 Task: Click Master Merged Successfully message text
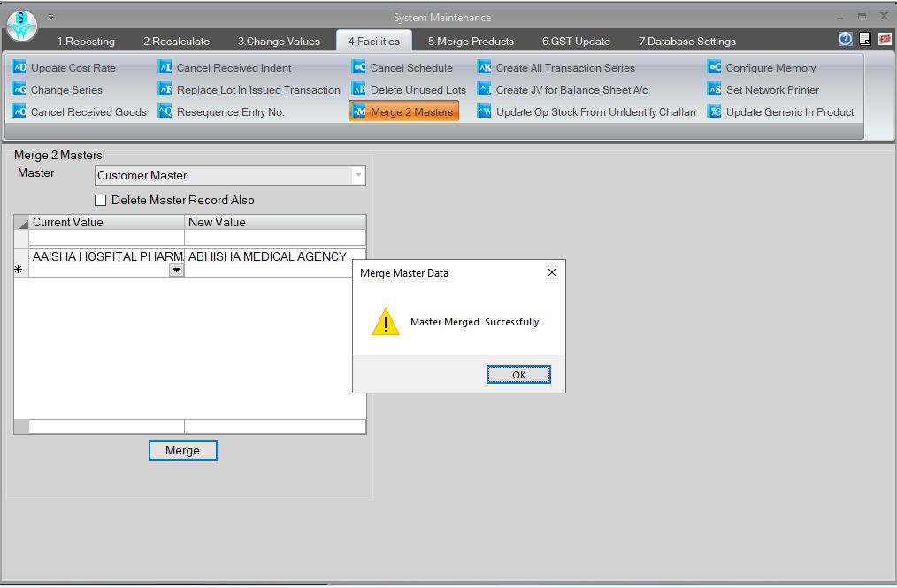click(x=475, y=322)
